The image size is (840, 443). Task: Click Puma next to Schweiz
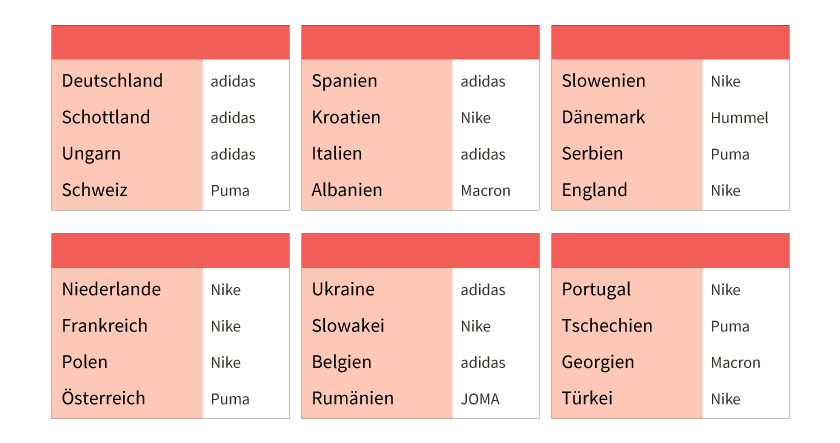coord(230,191)
